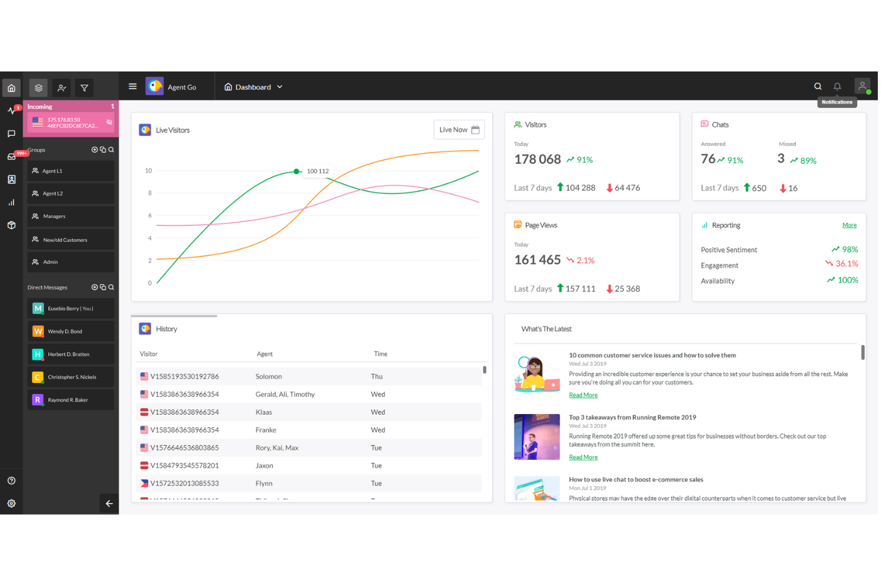Open the Live Now date picker dropdown
Screen dimensions: 882x588
(x=459, y=129)
